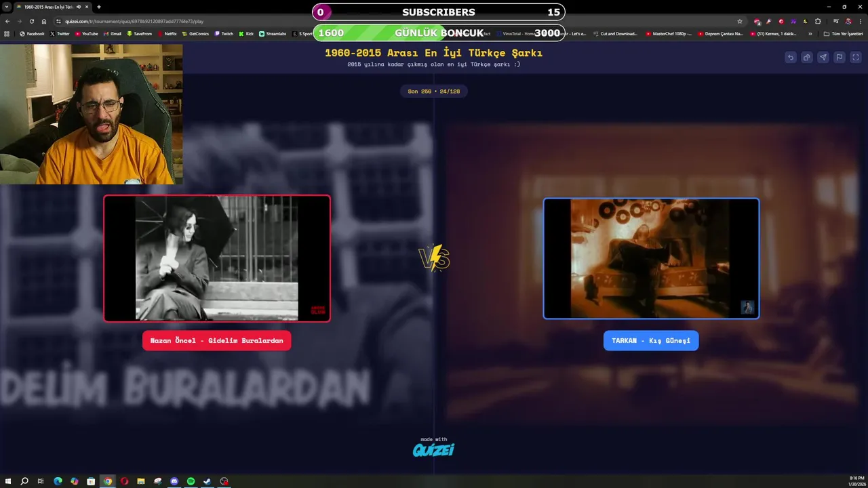Open the Tüm Yer İşaretleri folder

pos(844,33)
